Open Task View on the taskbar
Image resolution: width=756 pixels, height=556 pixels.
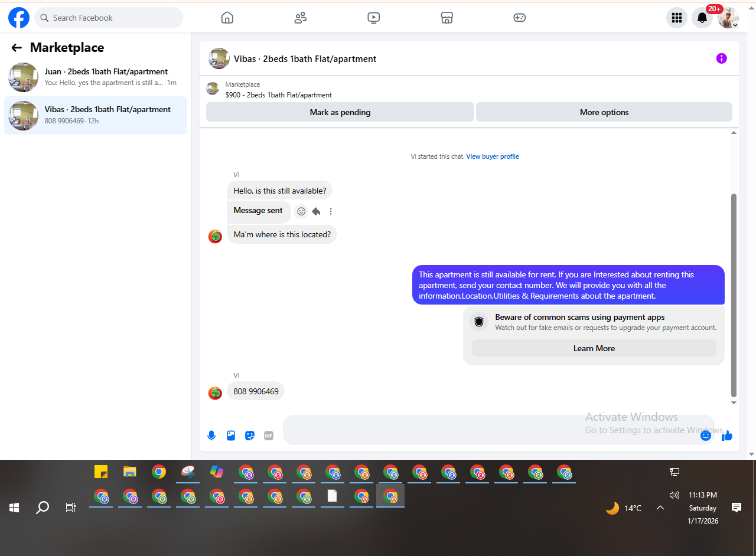pyautogui.click(x=71, y=508)
